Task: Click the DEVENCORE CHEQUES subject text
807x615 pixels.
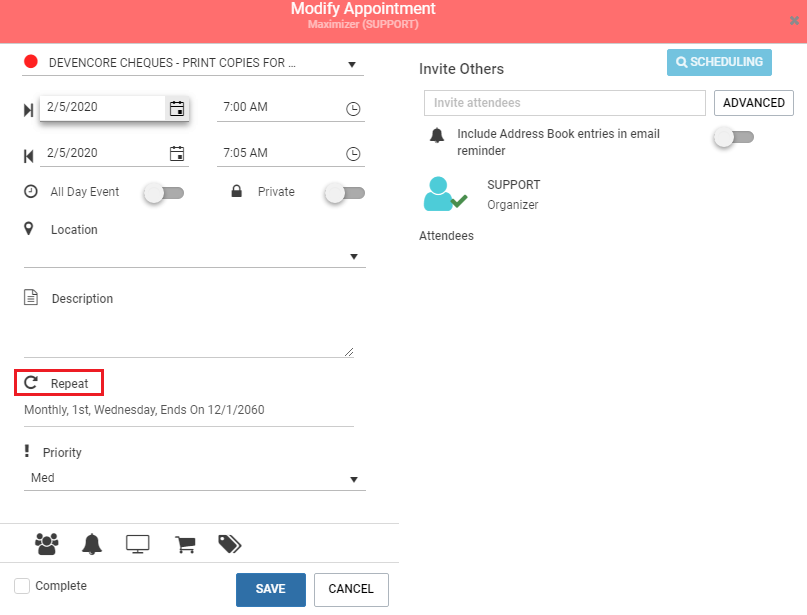Action: (172, 63)
